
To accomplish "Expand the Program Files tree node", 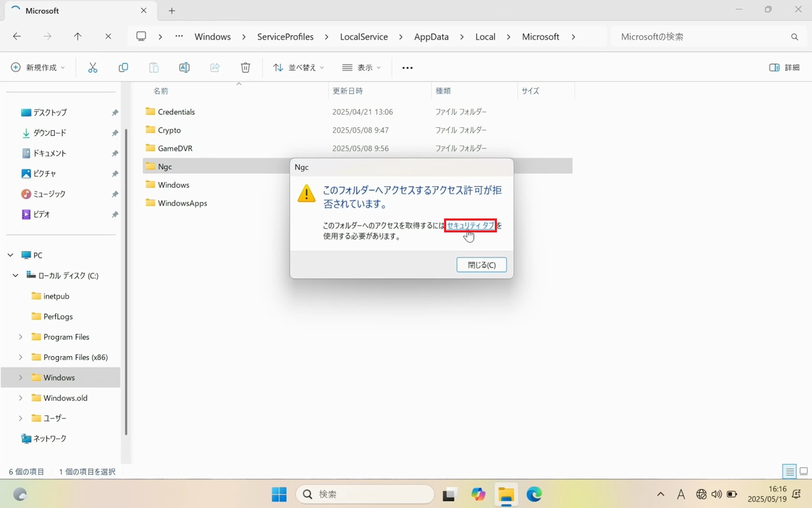I will coord(20,337).
